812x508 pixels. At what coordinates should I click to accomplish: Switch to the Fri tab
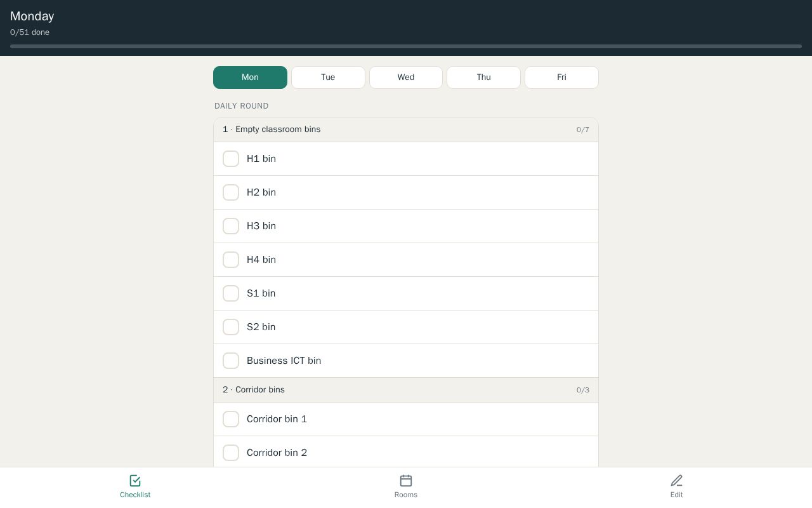click(x=561, y=77)
